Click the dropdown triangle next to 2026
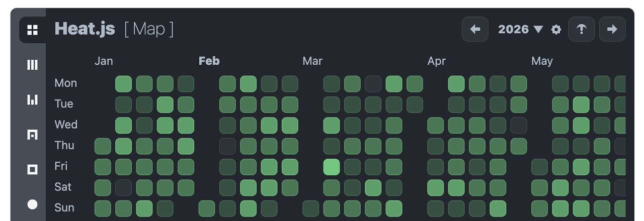The height and width of the screenshot is (221, 644). pyautogui.click(x=538, y=29)
